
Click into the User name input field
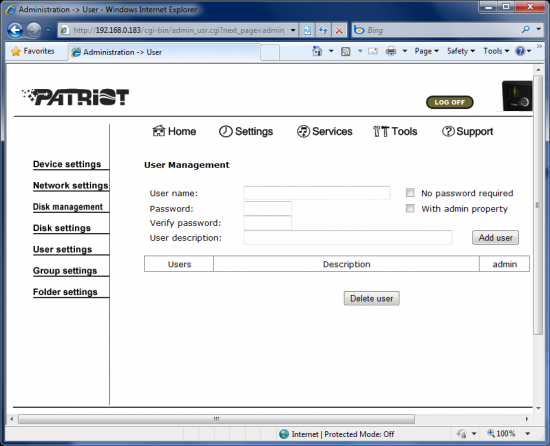[317, 193]
